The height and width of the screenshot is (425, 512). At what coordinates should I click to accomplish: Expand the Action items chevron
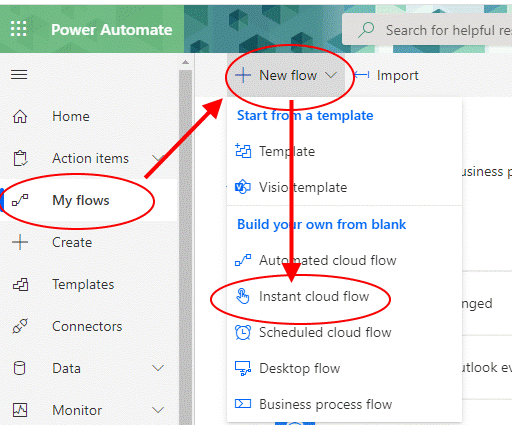coord(158,158)
